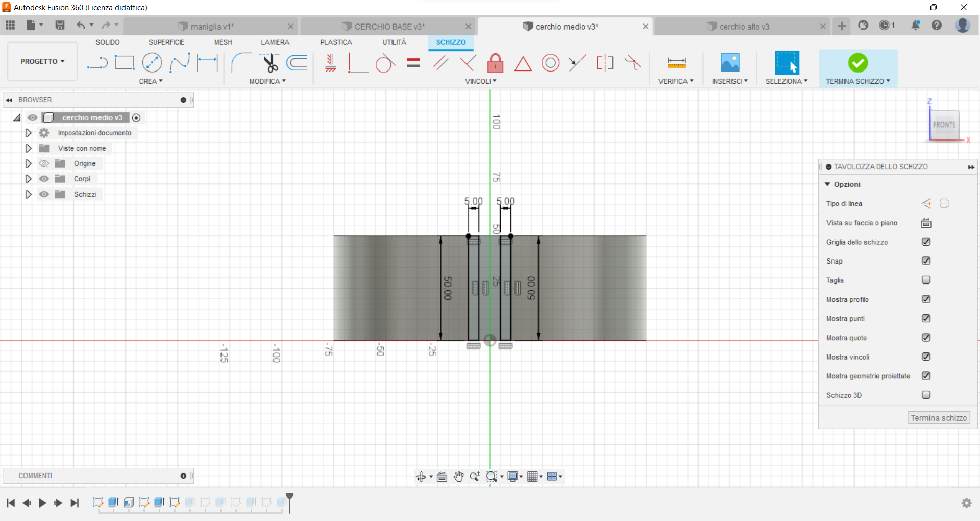The image size is (980, 521).
Task: Switch to the SOLIDO ribbon tab
Action: 107,42
